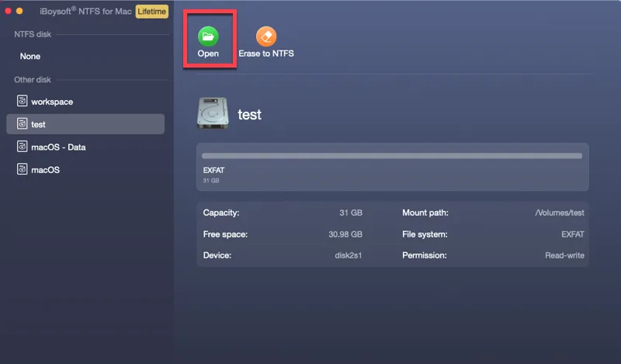This screenshot has width=621, height=364.
Task: Click the green Open folder icon
Action: coord(208,36)
